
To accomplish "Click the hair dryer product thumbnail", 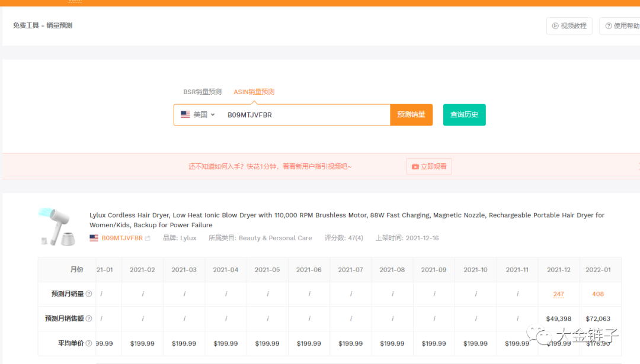I will tap(56, 226).
